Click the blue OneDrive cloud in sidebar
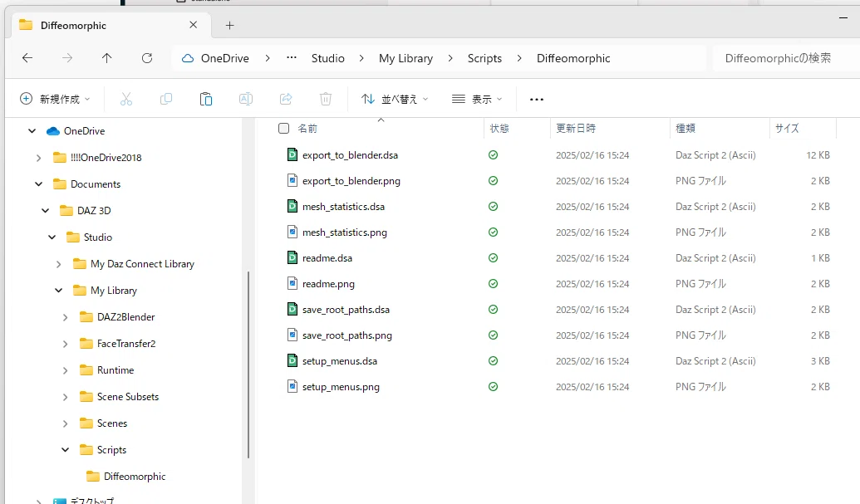This screenshot has width=860, height=504. pyautogui.click(x=52, y=131)
